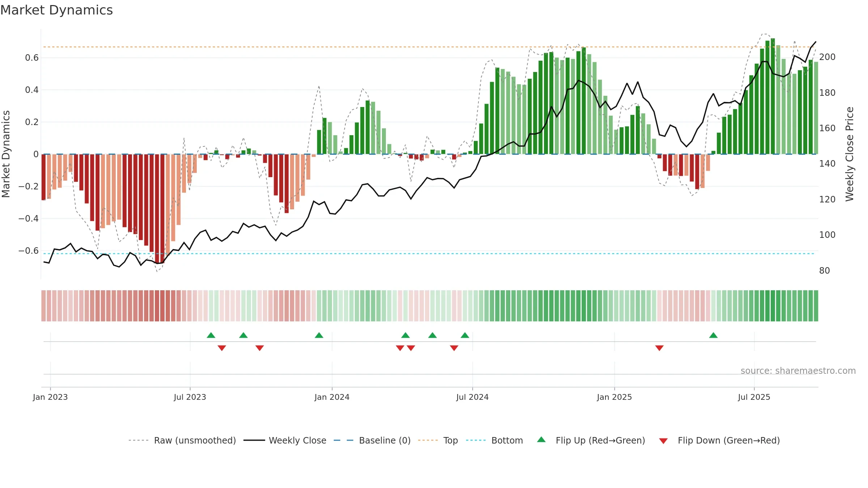Click the Jan 2025 x-axis label

coord(614,397)
